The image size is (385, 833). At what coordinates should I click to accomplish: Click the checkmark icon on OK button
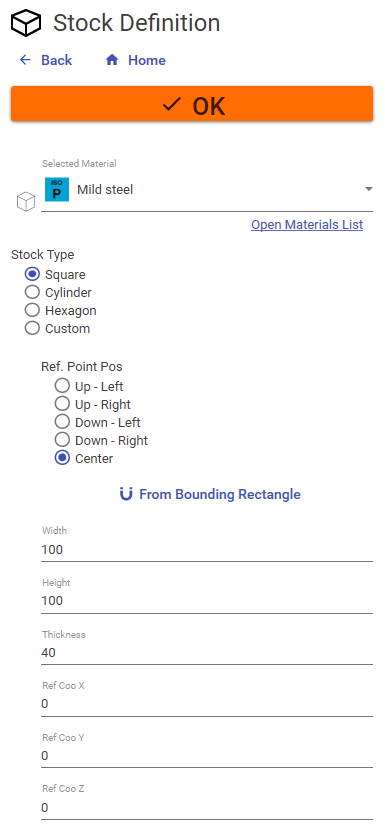(172, 105)
